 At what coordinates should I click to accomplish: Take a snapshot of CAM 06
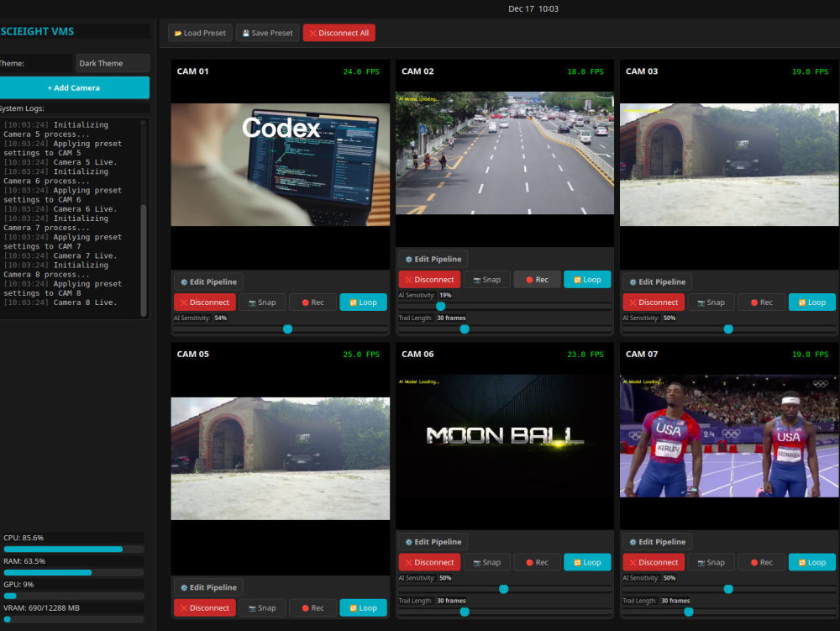pos(486,562)
